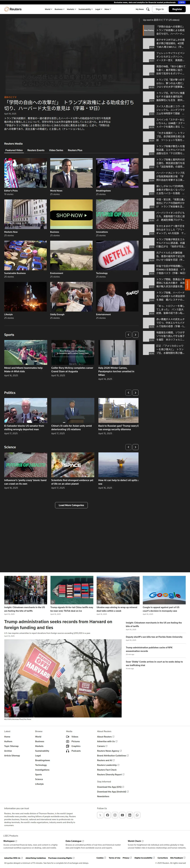Viewport: 190px width, 868px height.
Task: Click gallery icon on Harvard protest photo
Action: 6,715
